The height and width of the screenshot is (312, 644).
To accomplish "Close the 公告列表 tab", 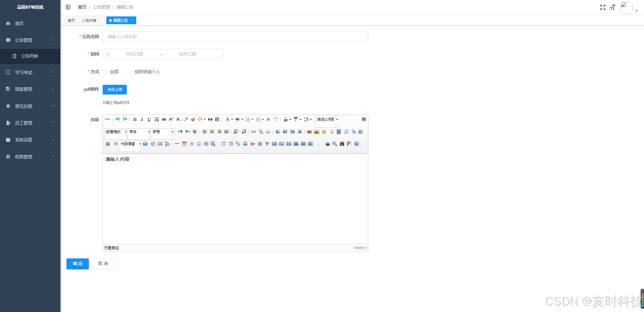I will pyautogui.click(x=100, y=21).
